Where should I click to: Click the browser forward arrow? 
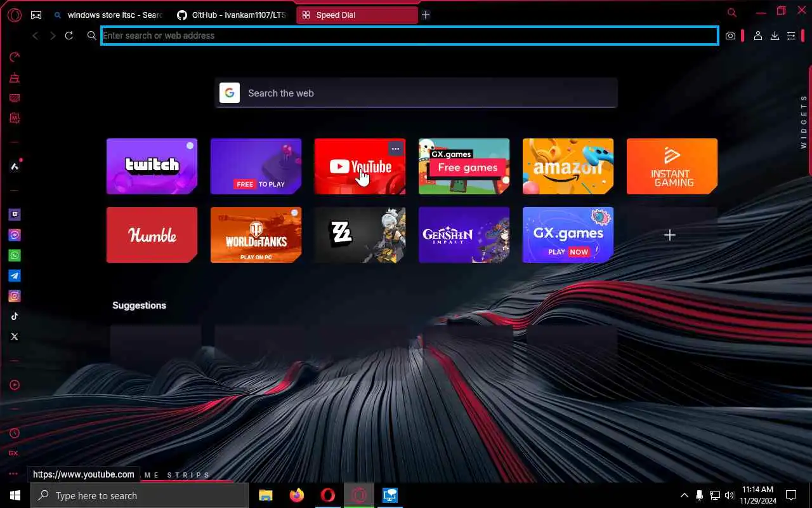(x=53, y=36)
